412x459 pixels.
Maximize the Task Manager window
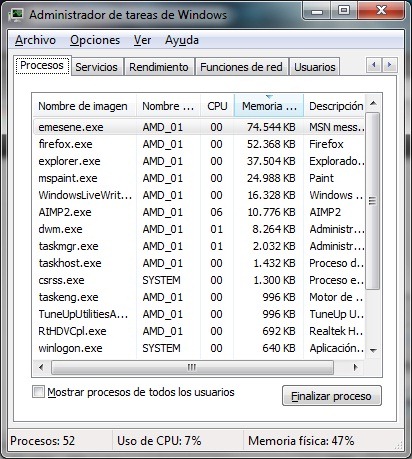point(344,11)
